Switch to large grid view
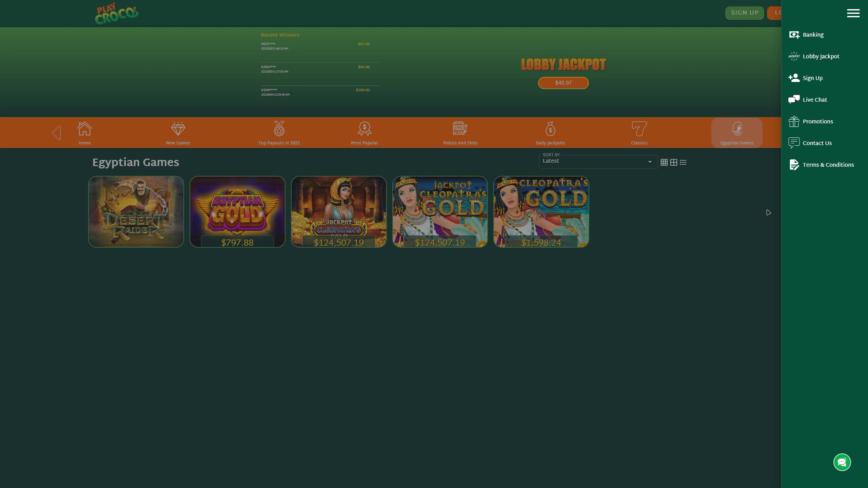 [x=673, y=162]
